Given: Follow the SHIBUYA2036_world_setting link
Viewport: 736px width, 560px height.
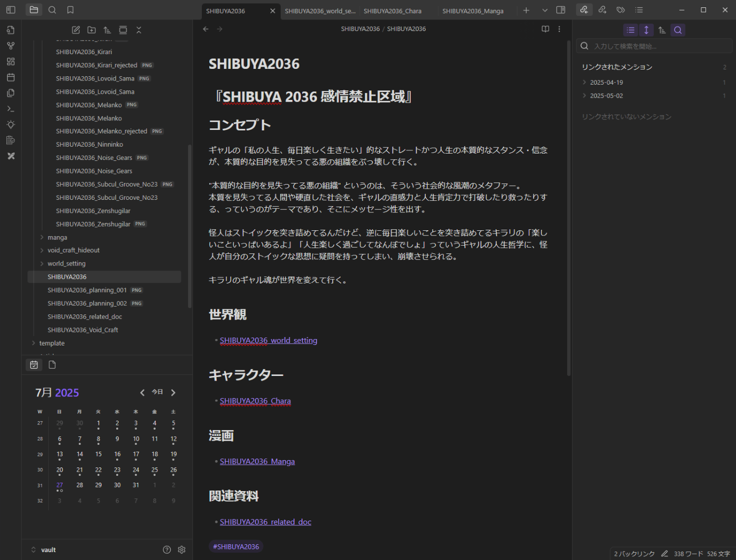Looking at the screenshot, I should (x=269, y=340).
